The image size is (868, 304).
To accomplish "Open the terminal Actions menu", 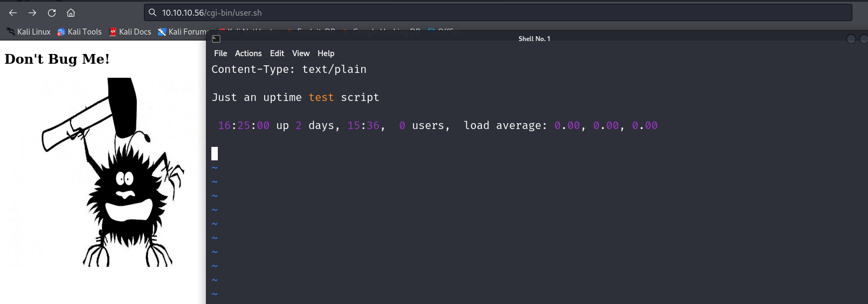I will click(248, 53).
